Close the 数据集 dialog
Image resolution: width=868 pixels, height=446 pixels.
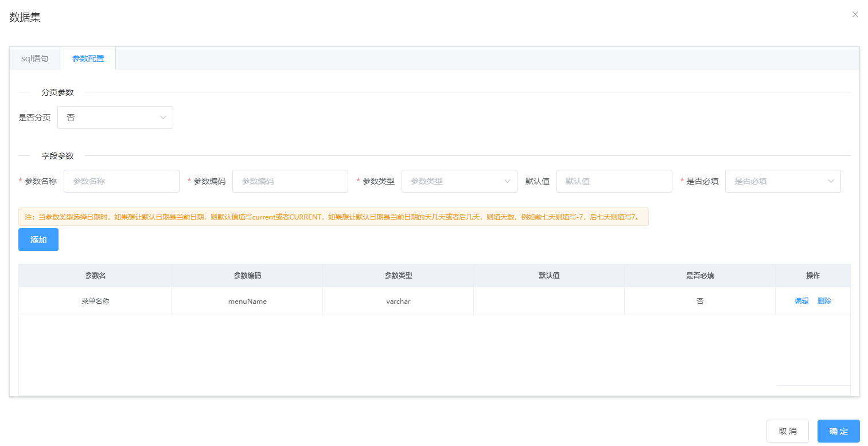pyautogui.click(x=855, y=14)
